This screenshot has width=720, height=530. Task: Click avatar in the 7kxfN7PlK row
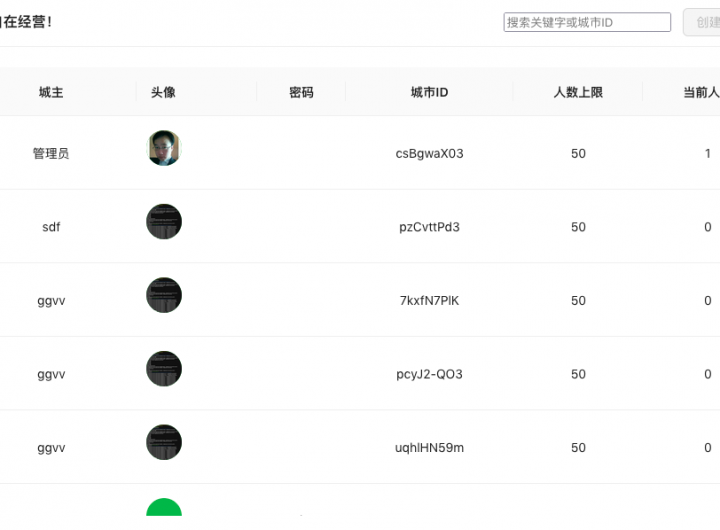pyautogui.click(x=164, y=295)
